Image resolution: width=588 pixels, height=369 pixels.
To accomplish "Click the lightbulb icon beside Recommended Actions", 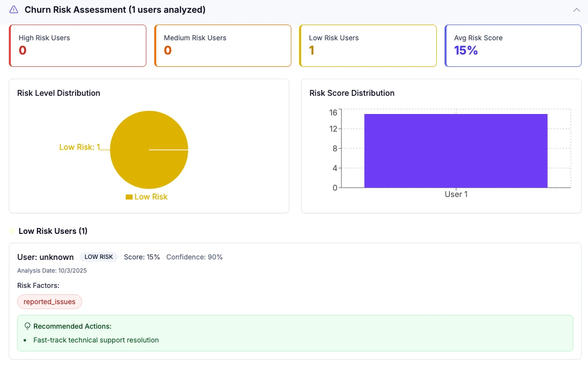I will (x=28, y=326).
